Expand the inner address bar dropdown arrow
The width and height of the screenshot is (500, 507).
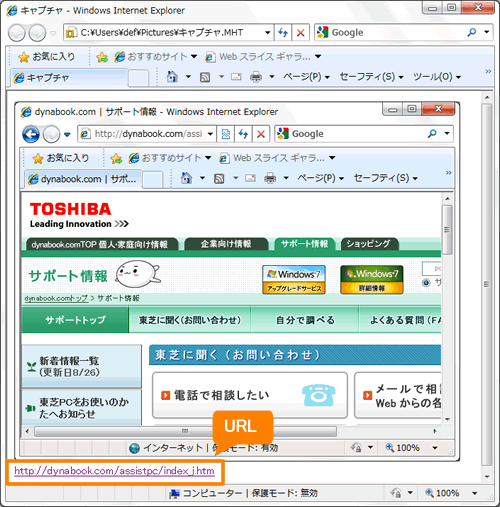pyautogui.click(x=210, y=134)
